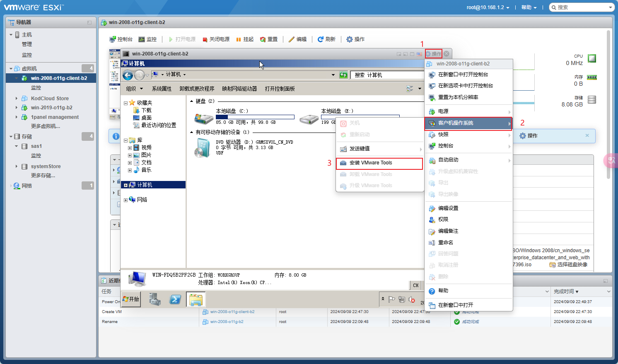Image resolution: width=618 pixels, height=364 pixels.
Task: Click the 开始 Start button in the guest
Action: coord(131,299)
